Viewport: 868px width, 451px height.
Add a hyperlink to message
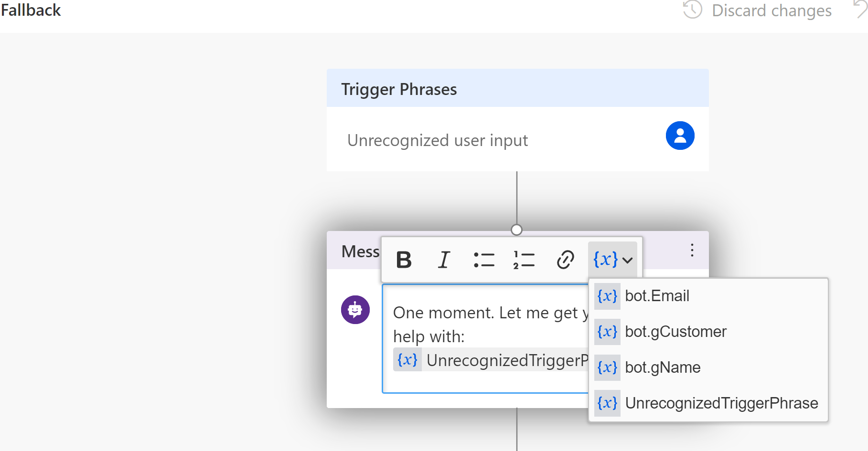pyautogui.click(x=565, y=260)
